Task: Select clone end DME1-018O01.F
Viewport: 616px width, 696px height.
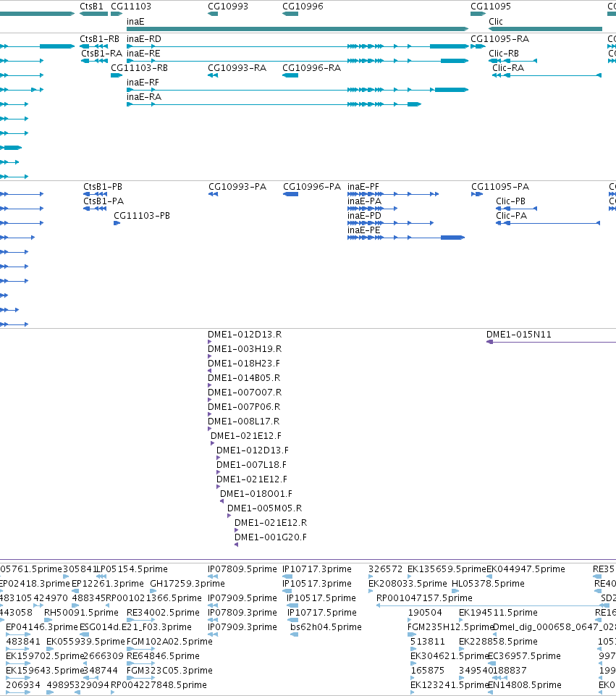Action: (x=256, y=494)
